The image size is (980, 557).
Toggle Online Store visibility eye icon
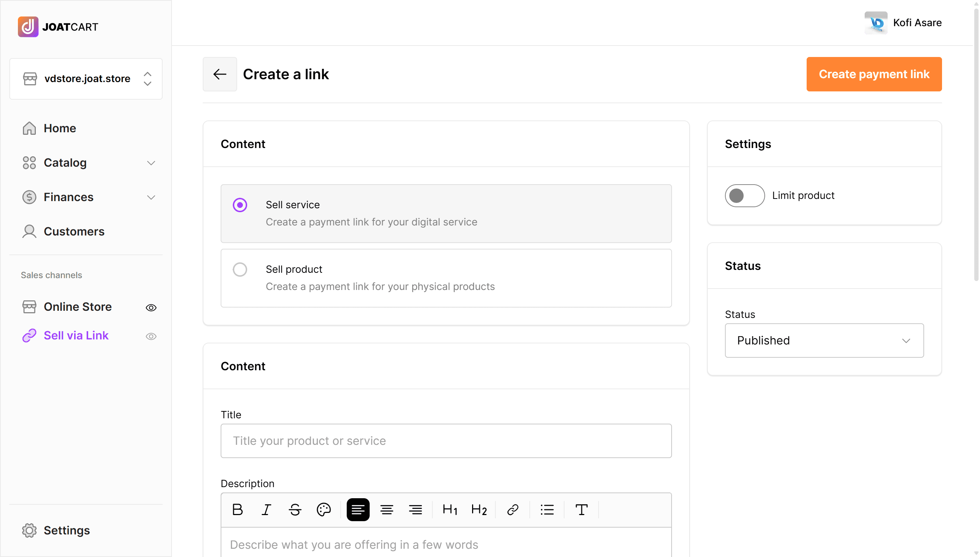tap(151, 308)
